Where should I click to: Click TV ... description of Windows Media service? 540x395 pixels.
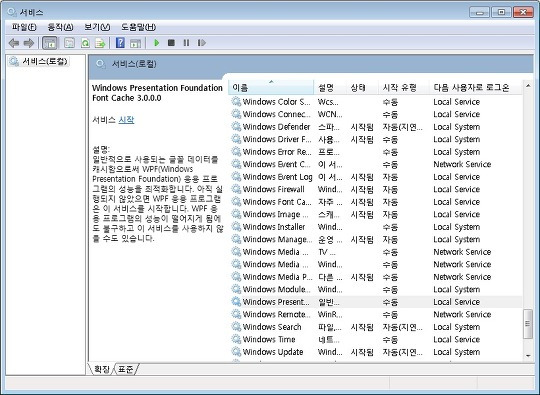(x=327, y=252)
